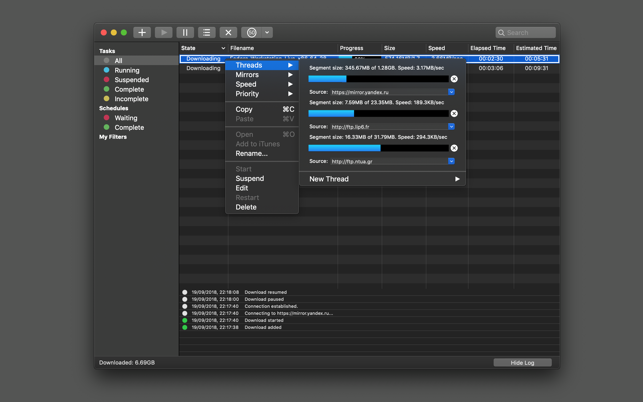Image resolution: width=643 pixels, height=402 pixels.
Task: Choose Rename... from the context menu
Action: [x=251, y=154]
